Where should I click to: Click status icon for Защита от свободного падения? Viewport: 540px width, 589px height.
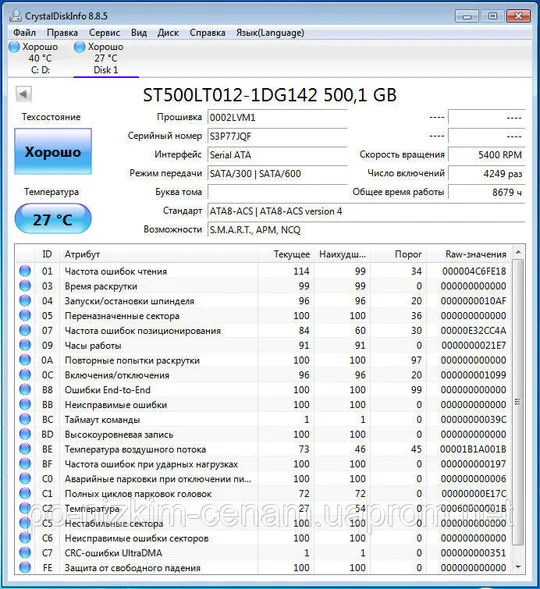[25, 568]
